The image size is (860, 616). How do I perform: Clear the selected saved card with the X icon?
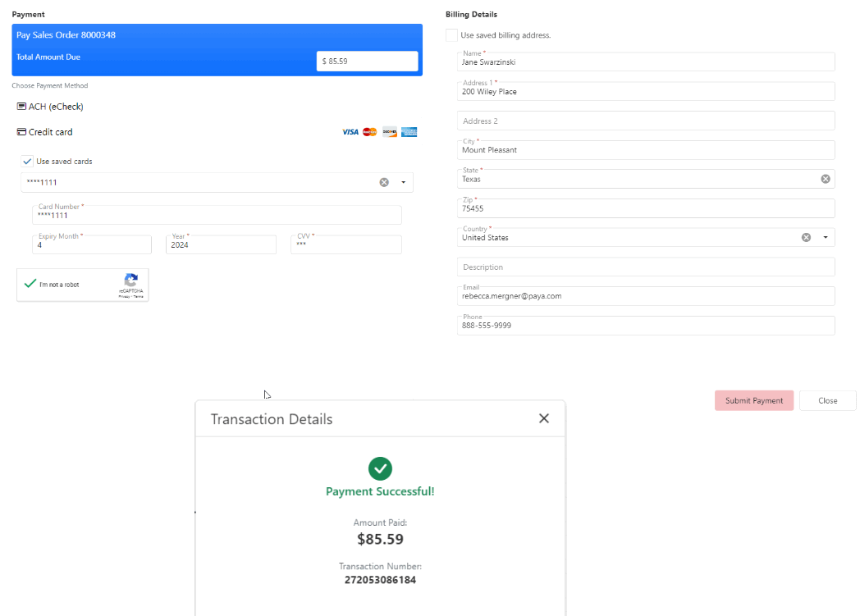coord(383,182)
